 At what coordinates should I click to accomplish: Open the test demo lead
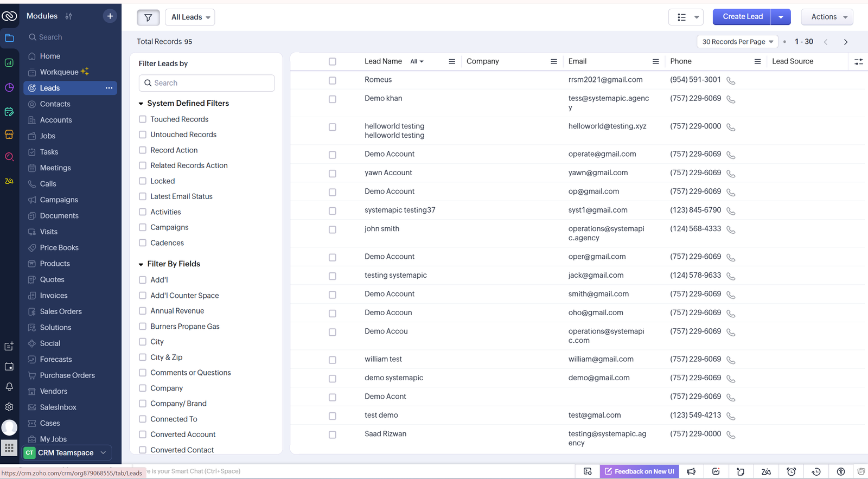pyautogui.click(x=381, y=415)
